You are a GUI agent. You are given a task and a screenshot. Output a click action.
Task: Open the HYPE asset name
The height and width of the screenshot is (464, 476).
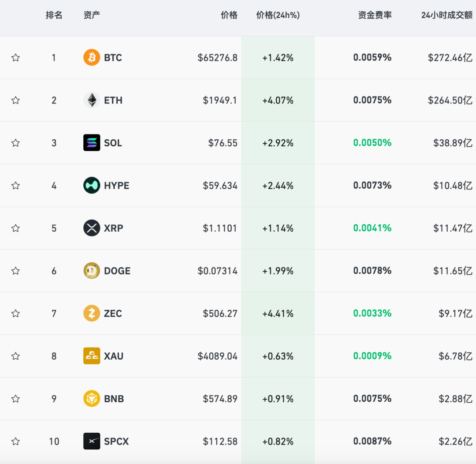(116, 186)
